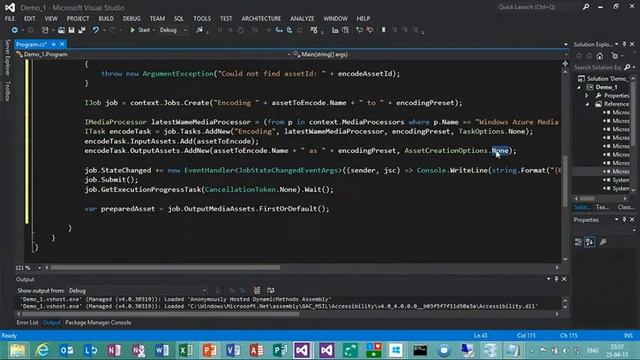
Task: Click Clear All icon in Output panel
Action: coord(257,291)
